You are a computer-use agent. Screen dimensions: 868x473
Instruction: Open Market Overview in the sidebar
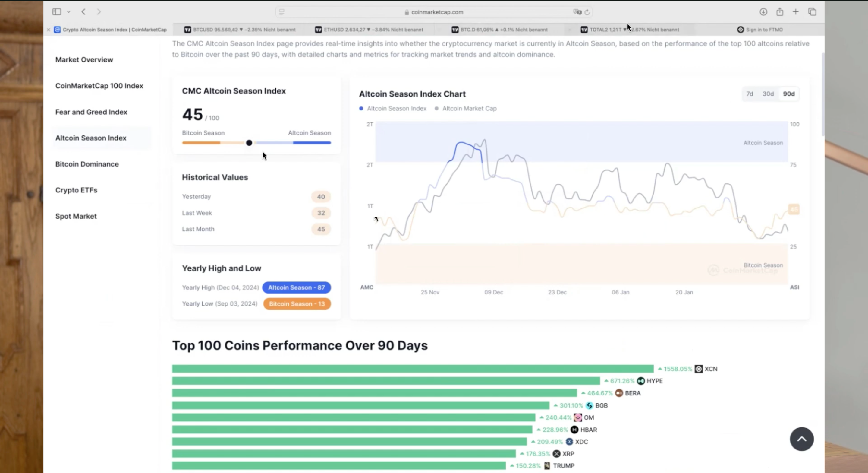(84, 60)
